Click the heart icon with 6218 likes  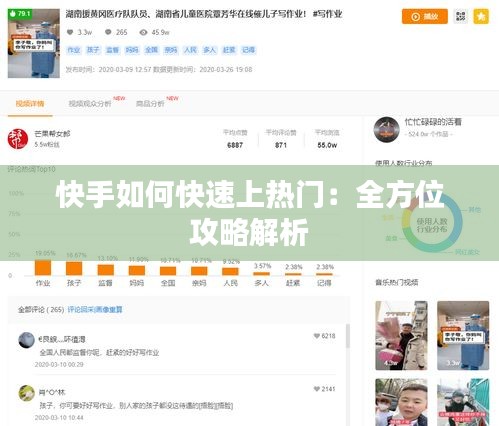(317, 336)
